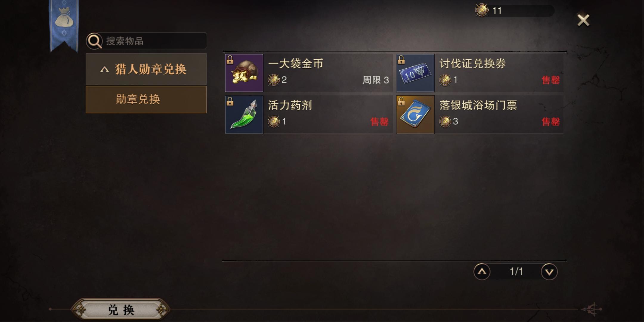
Task: Click the medal cost icon under 一大袋金币
Action: [x=273, y=80]
